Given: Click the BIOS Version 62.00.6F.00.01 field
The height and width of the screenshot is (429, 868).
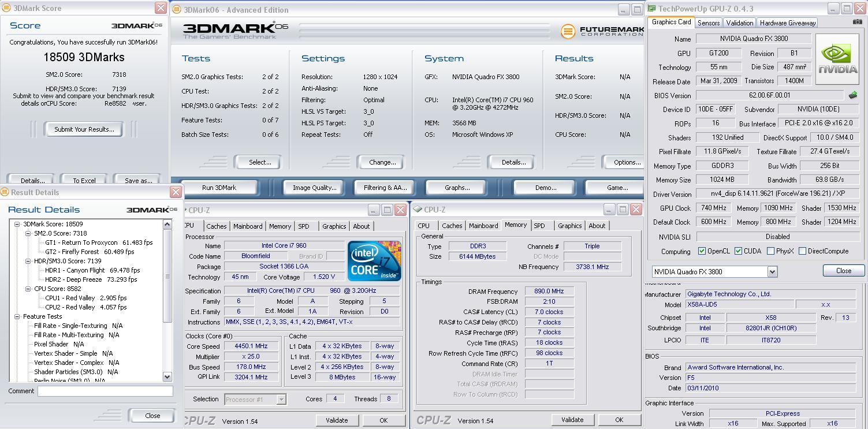Looking at the screenshot, I should pos(770,95).
